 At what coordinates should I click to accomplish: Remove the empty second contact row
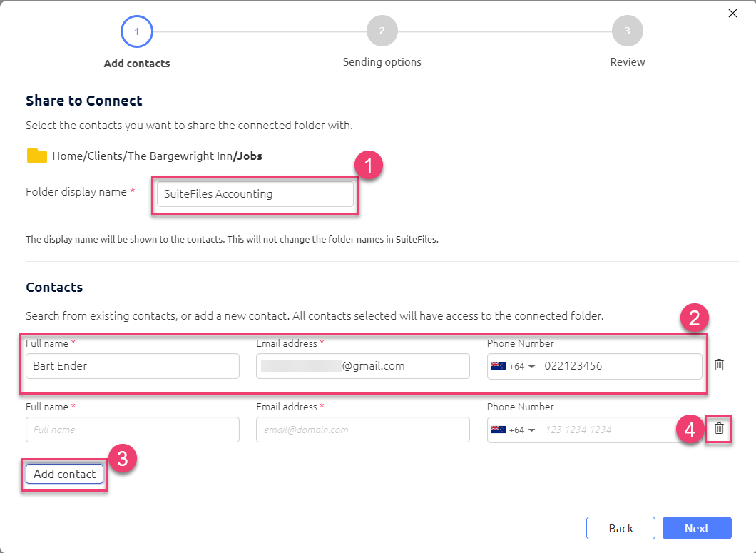click(x=719, y=430)
